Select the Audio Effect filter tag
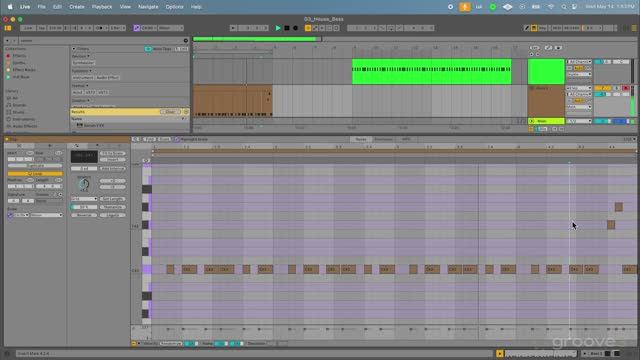This screenshot has width=640, height=360. [x=108, y=78]
